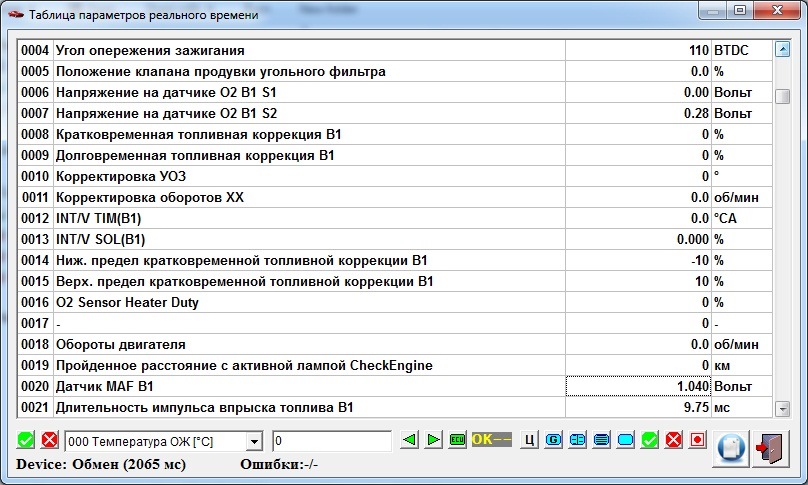The width and height of the screenshot is (808, 485).
Task: Click the value input field showing 0
Action: tap(332, 441)
